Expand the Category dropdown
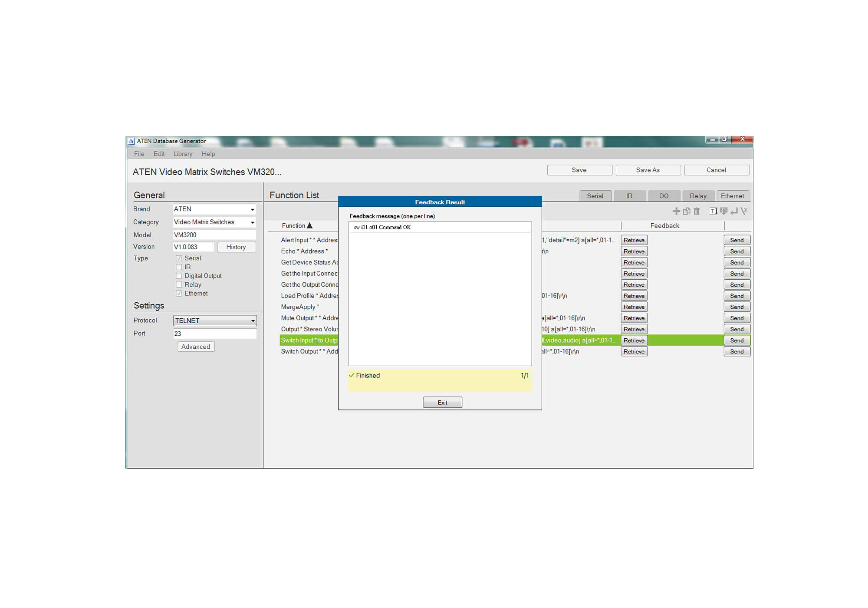Viewport: 868px width, 608px height. coord(252,222)
